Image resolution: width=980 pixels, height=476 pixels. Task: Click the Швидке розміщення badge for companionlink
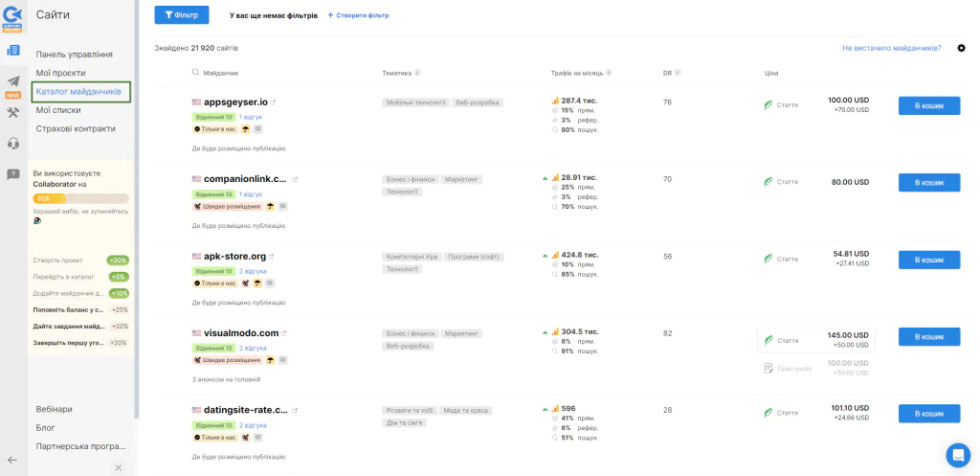pos(228,206)
